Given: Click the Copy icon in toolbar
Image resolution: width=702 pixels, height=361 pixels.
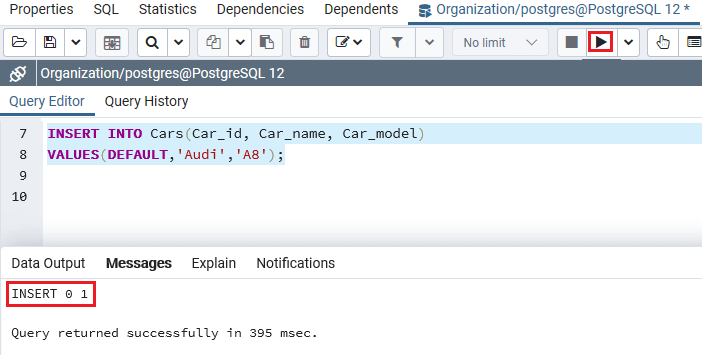Looking at the screenshot, I should (213, 43).
